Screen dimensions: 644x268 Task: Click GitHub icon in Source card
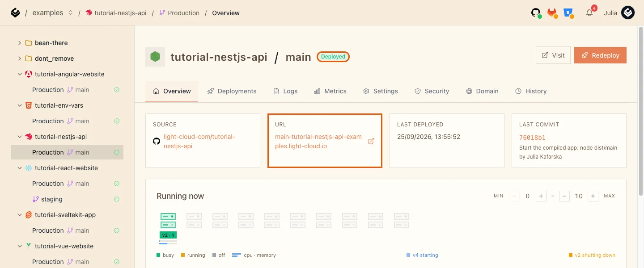[x=157, y=141]
